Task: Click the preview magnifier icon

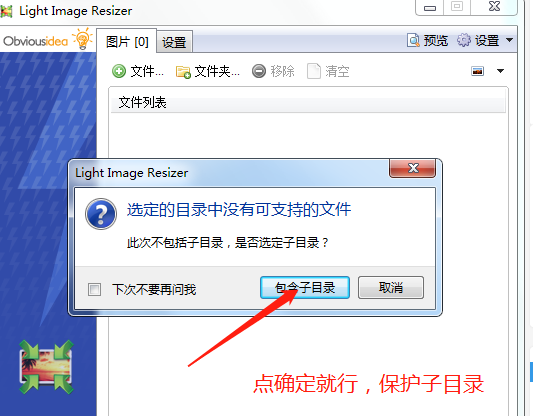Action: (x=413, y=40)
